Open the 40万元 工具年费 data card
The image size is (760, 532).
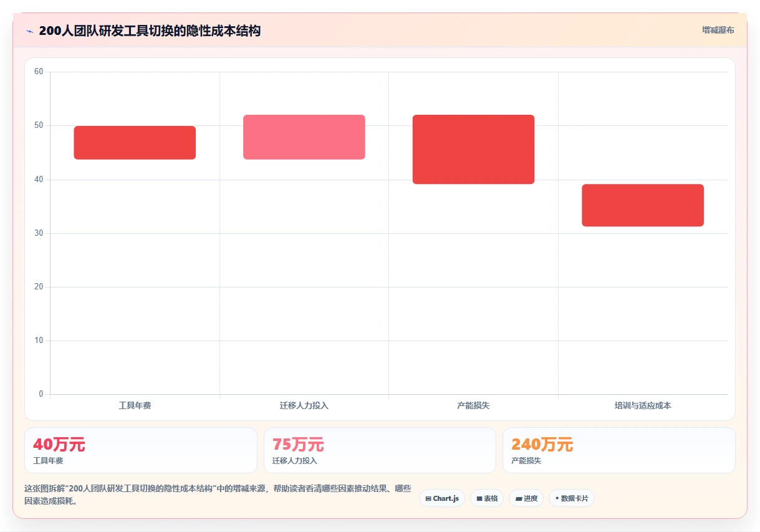click(141, 450)
